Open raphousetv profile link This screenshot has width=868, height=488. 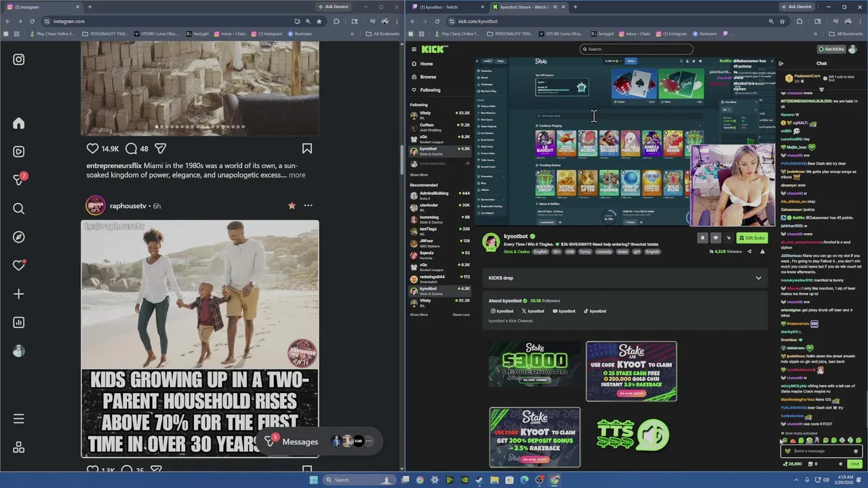[x=127, y=205]
